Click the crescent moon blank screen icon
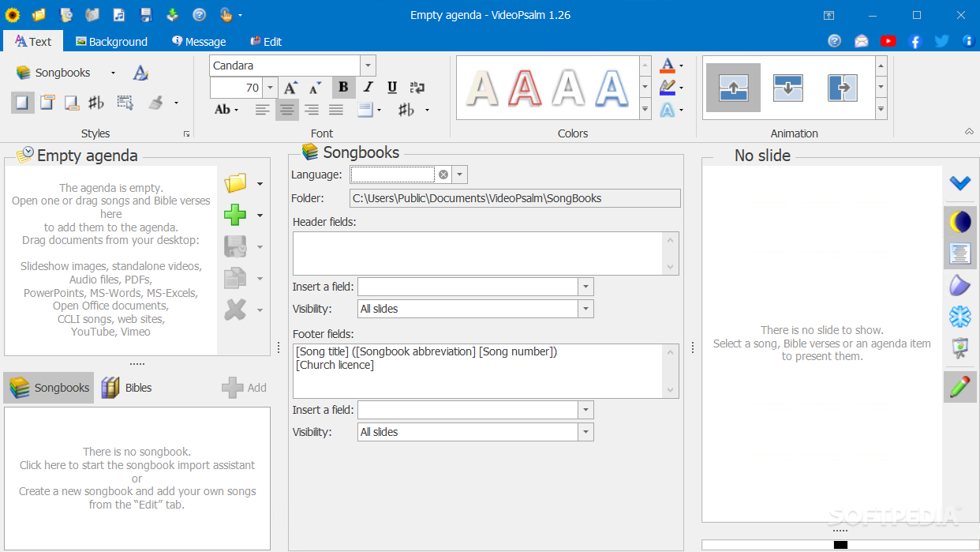 959,223
